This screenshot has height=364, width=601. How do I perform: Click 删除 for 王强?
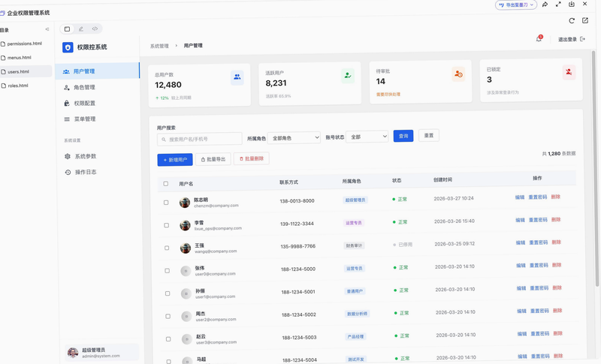coord(557,242)
